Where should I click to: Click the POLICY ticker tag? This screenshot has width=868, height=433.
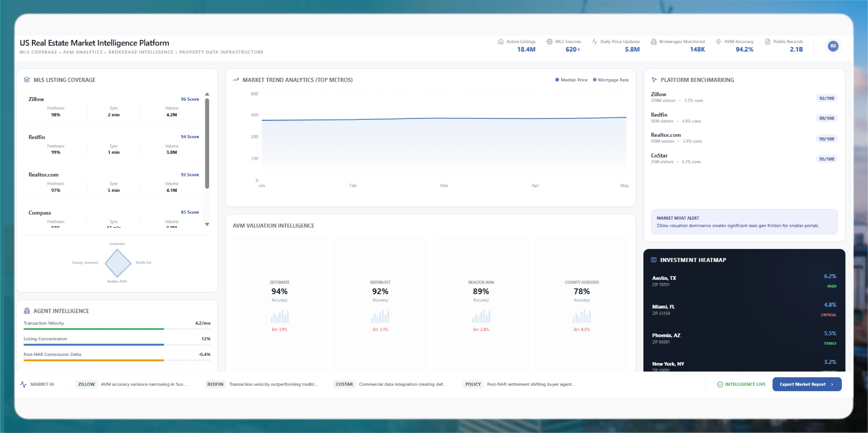pyautogui.click(x=473, y=384)
